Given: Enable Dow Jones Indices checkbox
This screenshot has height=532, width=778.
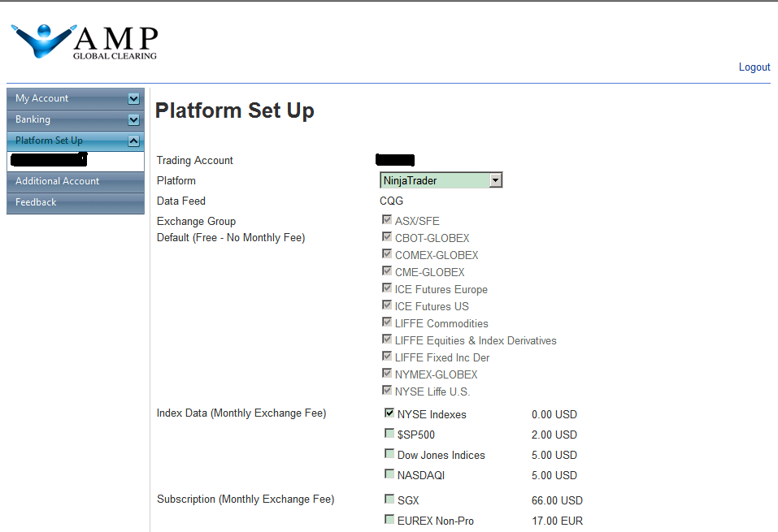Looking at the screenshot, I should [389, 454].
